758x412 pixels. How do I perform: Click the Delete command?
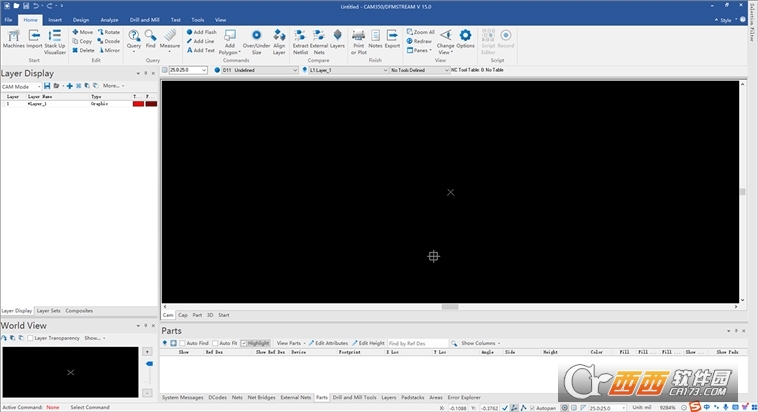pos(83,50)
